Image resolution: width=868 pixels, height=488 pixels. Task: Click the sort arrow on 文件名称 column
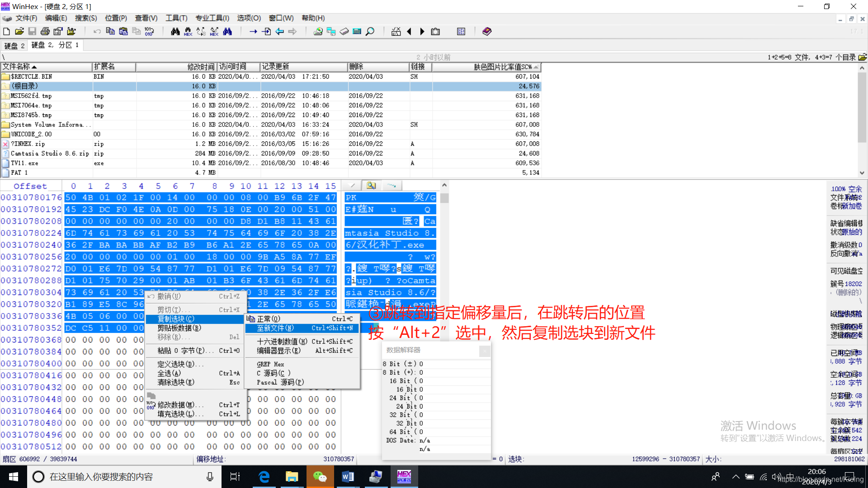pos(34,67)
